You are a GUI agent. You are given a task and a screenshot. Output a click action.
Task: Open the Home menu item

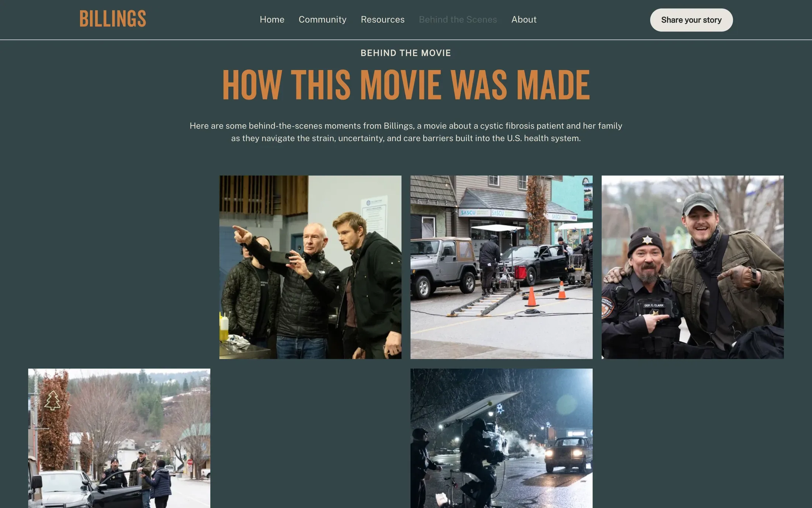coord(272,20)
